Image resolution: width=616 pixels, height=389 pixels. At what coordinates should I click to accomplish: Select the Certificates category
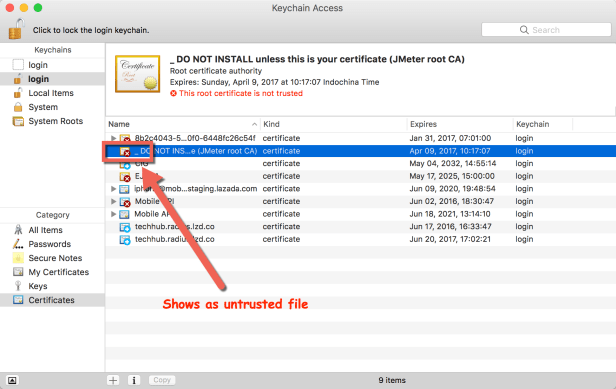(52, 300)
